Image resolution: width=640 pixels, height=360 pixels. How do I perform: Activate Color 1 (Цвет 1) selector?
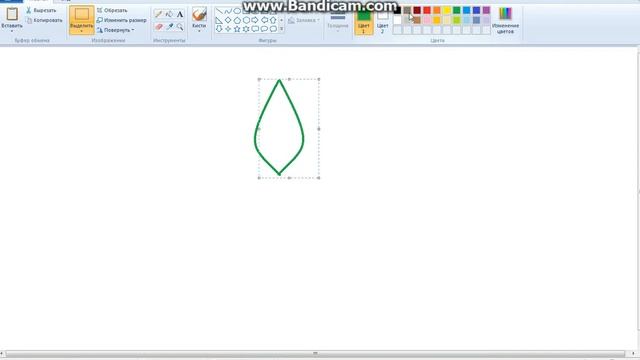[x=364, y=21]
